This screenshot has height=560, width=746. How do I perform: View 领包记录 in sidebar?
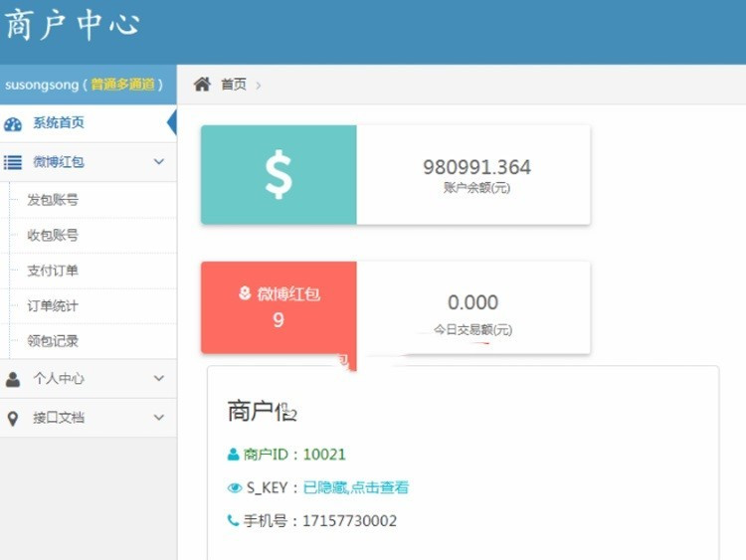(53, 341)
